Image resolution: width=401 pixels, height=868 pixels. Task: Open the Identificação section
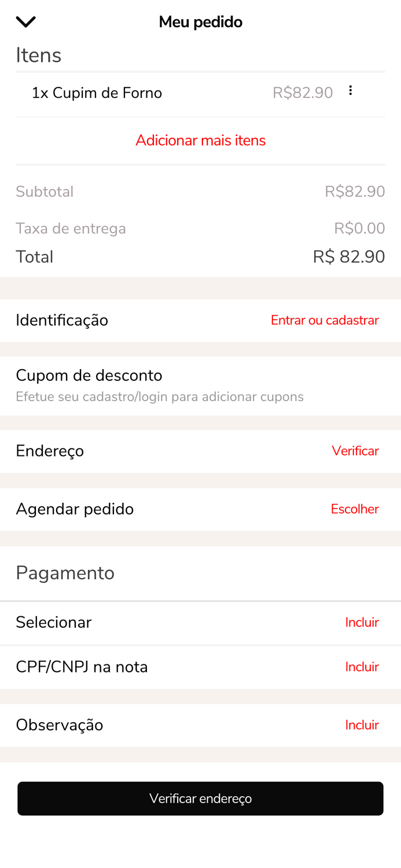[x=62, y=320]
